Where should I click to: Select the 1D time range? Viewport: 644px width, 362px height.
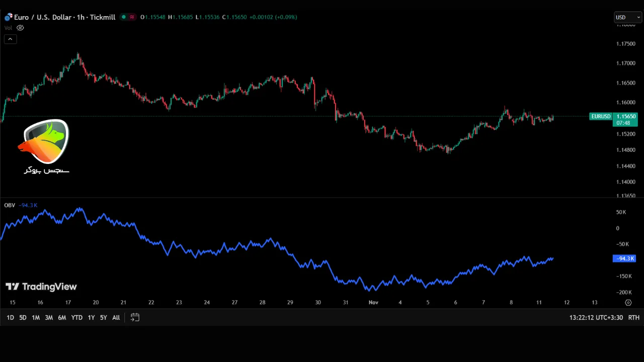coord(10,318)
